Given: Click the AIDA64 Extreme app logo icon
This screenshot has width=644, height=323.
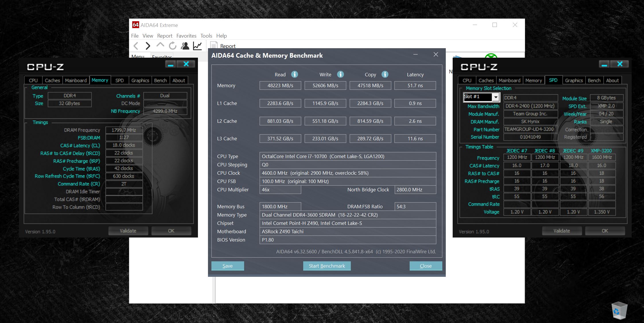Looking at the screenshot, I should [135, 25].
